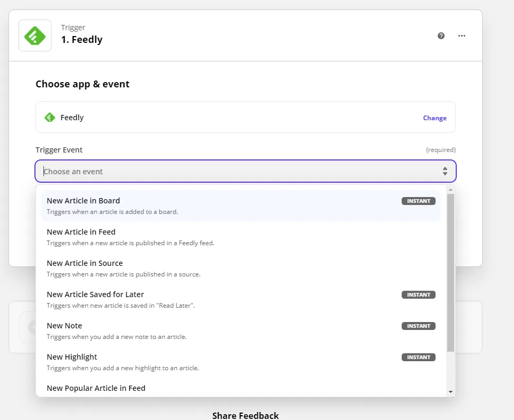This screenshot has height=420, width=514.
Task: Click the Trigger Event label
Action: click(59, 150)
